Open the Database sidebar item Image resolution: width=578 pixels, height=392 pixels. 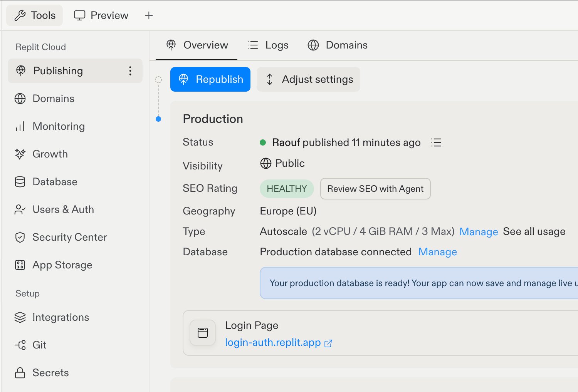(x=75, y=182)
